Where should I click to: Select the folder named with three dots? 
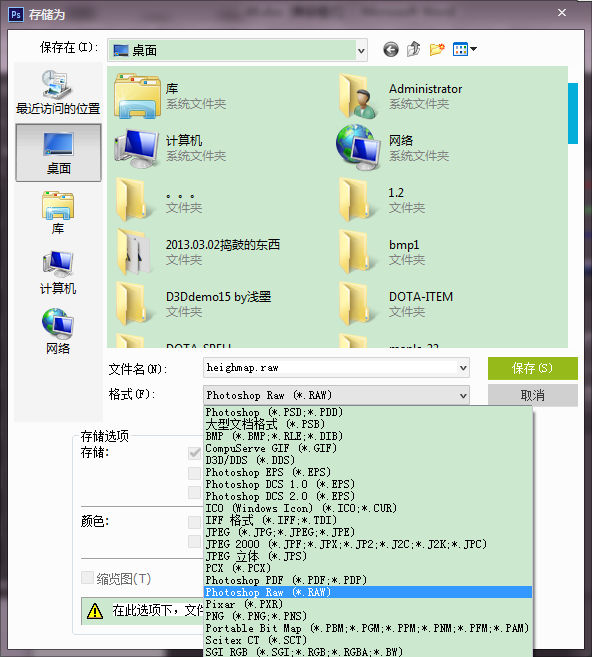(x=159, y=200)
